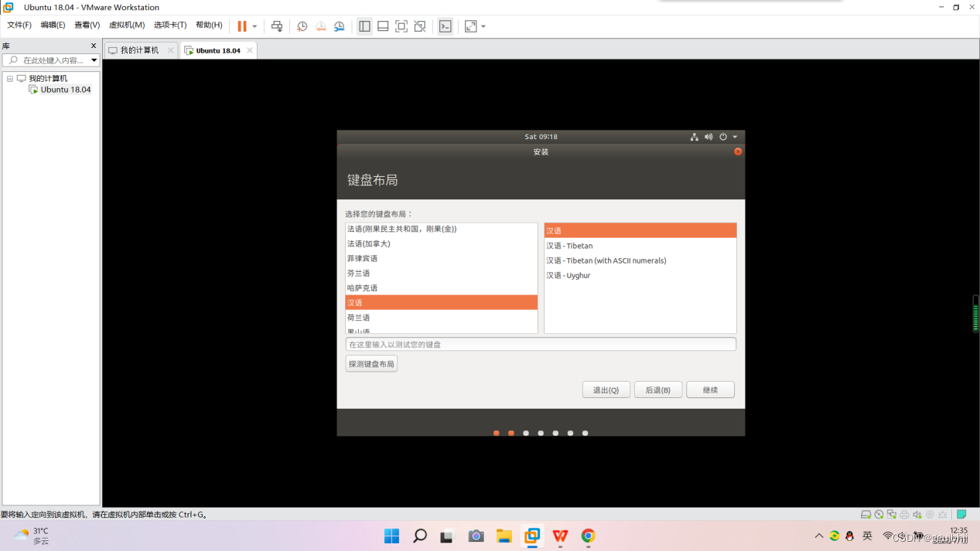
Task: Click the Ubuntu network icon in top bar
Action: (x=694, y=137)
